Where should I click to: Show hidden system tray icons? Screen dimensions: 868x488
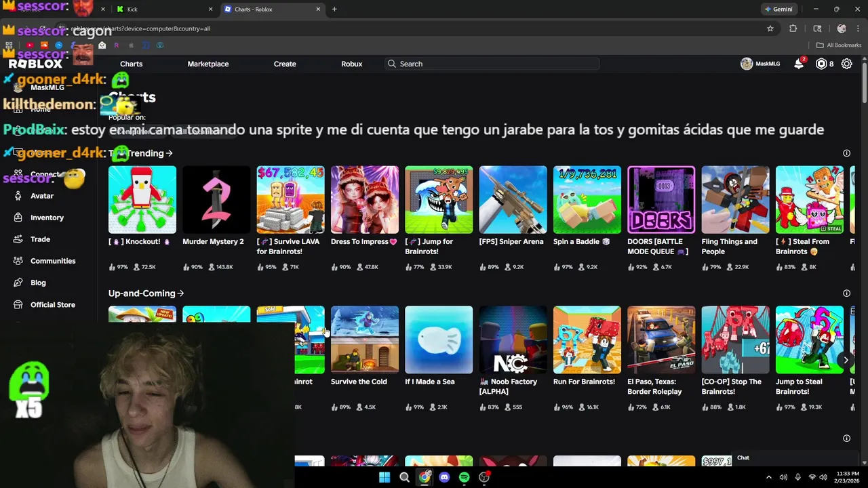pyautogui.click(x=770, y=477)
